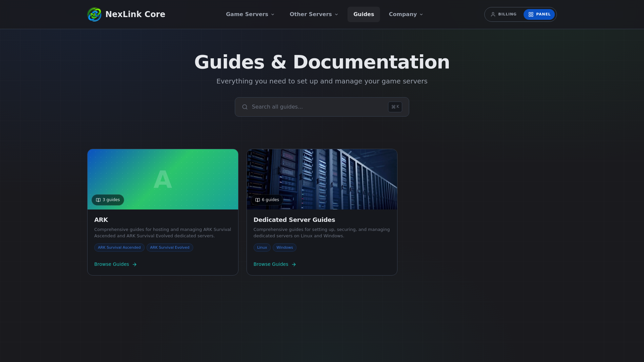The image size is (644, 362).
Task: Click the 3 guides badge
Action: 108,200
